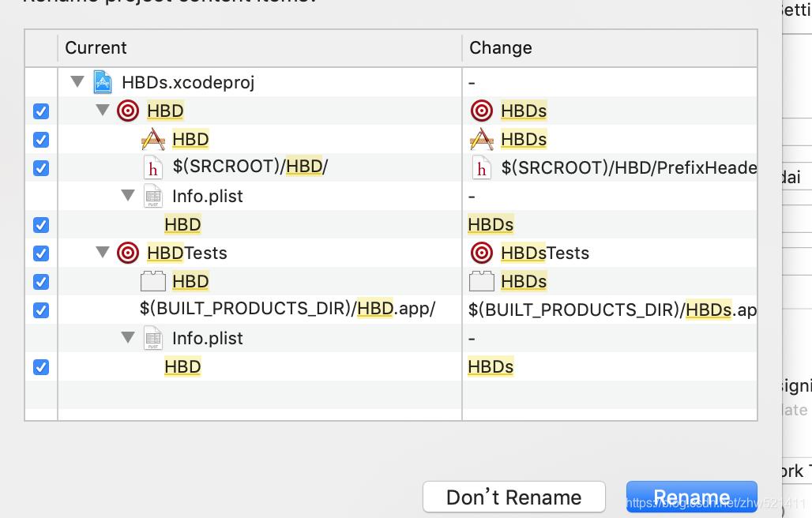Screen dimensions: 812x518
Task: Select the $(SRCROOT)/HBD/ path text
Action: [250, 166]
